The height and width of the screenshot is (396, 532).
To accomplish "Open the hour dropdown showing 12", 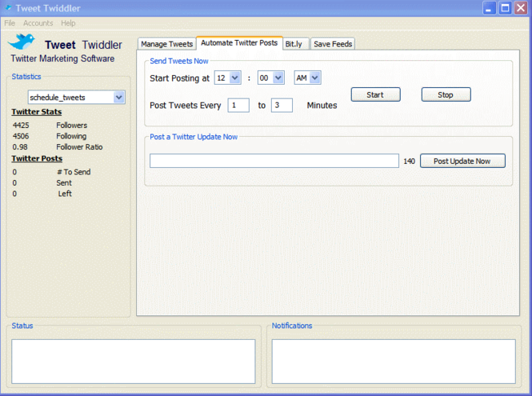I will click(235, 78).
